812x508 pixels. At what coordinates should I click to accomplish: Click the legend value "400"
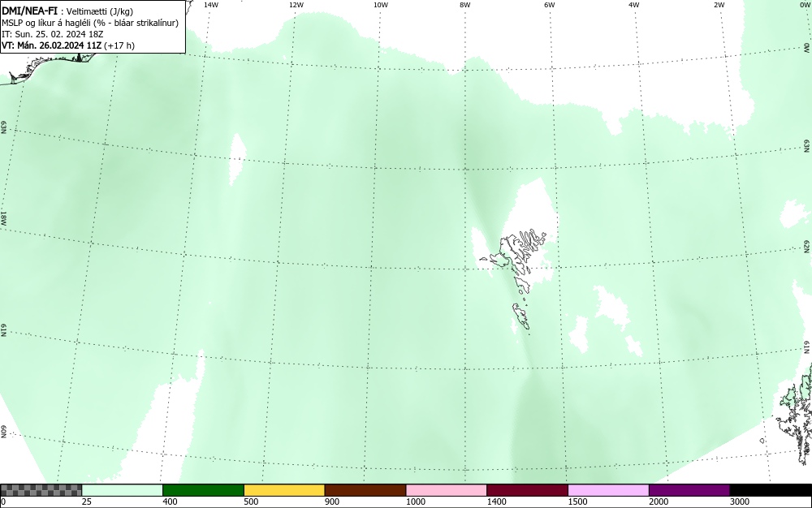(170, 502)
